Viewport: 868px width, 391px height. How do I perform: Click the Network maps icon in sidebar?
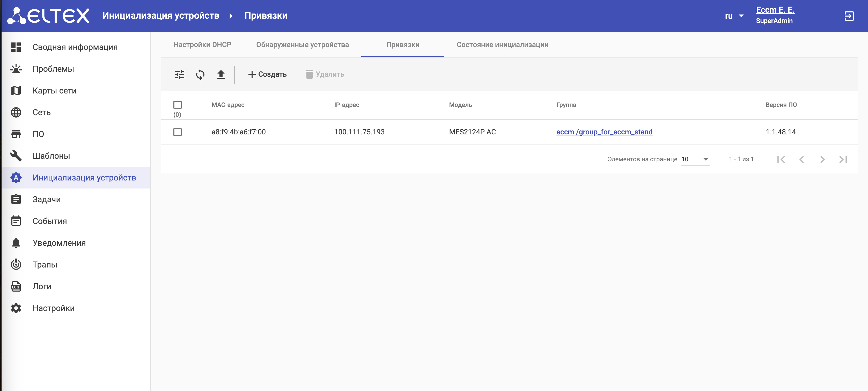tap(16, 91)
